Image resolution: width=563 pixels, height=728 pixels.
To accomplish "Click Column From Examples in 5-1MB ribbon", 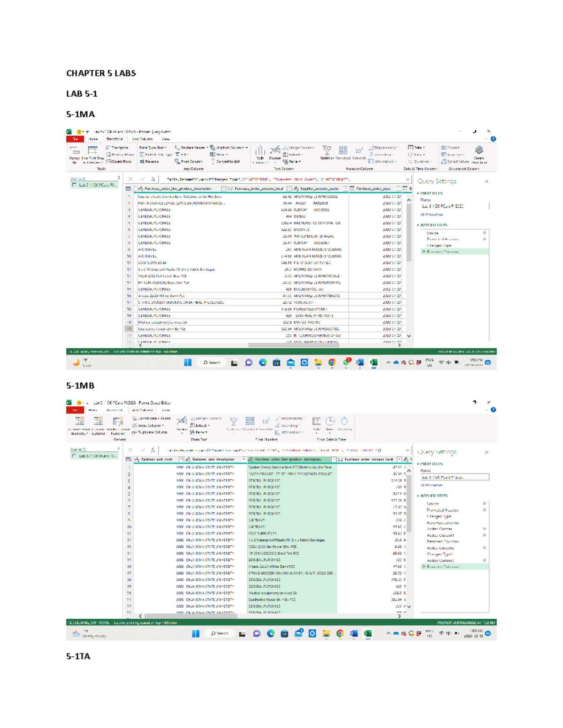I will pyautogui.click(x=79, y=426).
